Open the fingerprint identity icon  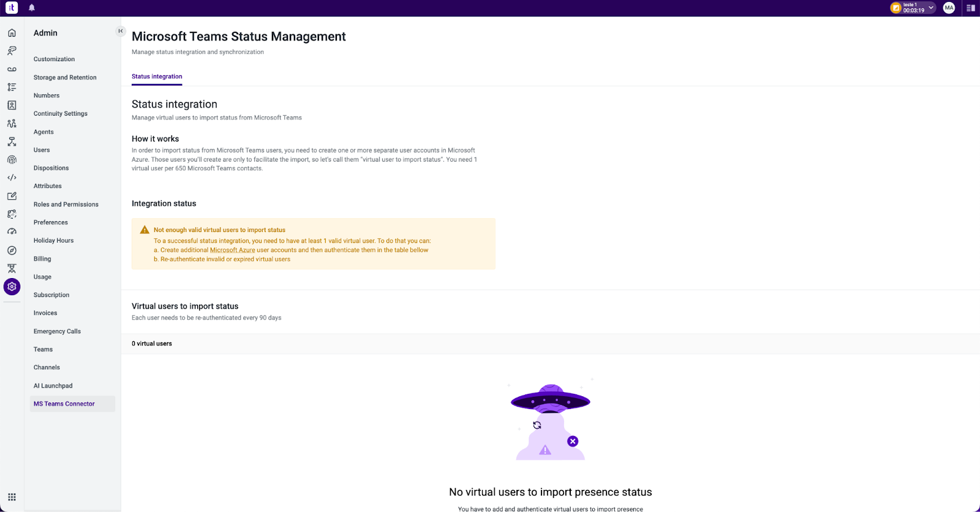12,160
